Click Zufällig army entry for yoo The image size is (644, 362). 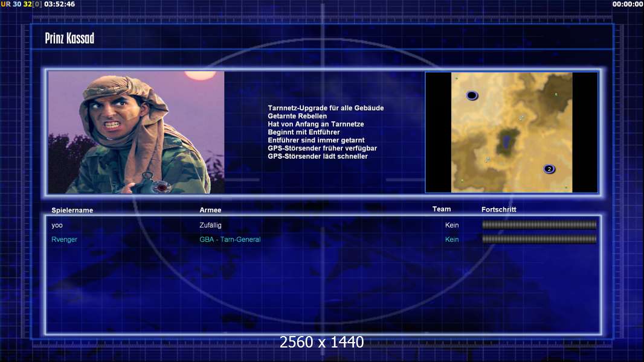210,225
